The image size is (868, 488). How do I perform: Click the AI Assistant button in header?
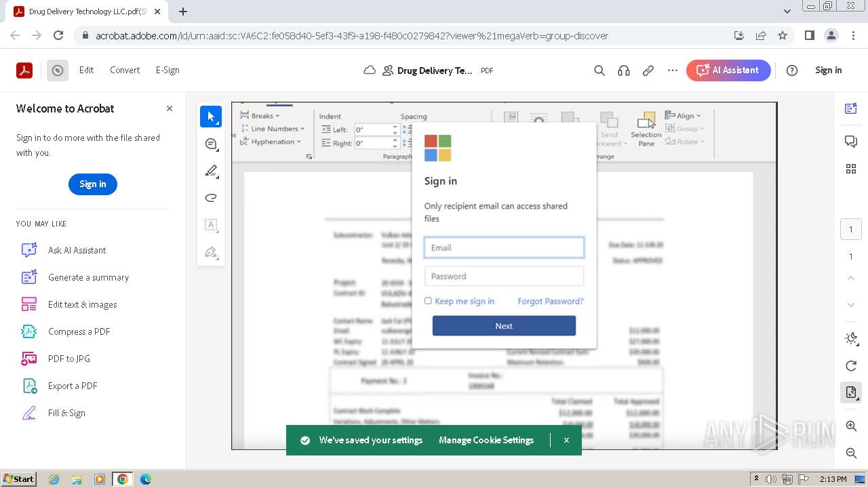[728, 70]
